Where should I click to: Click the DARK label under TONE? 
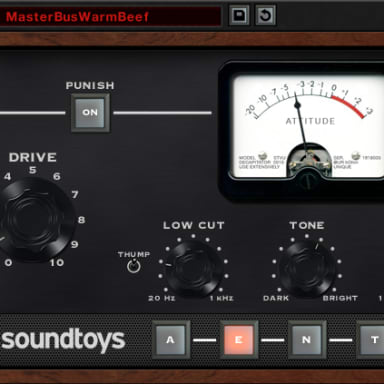click(x=276, y=298)
